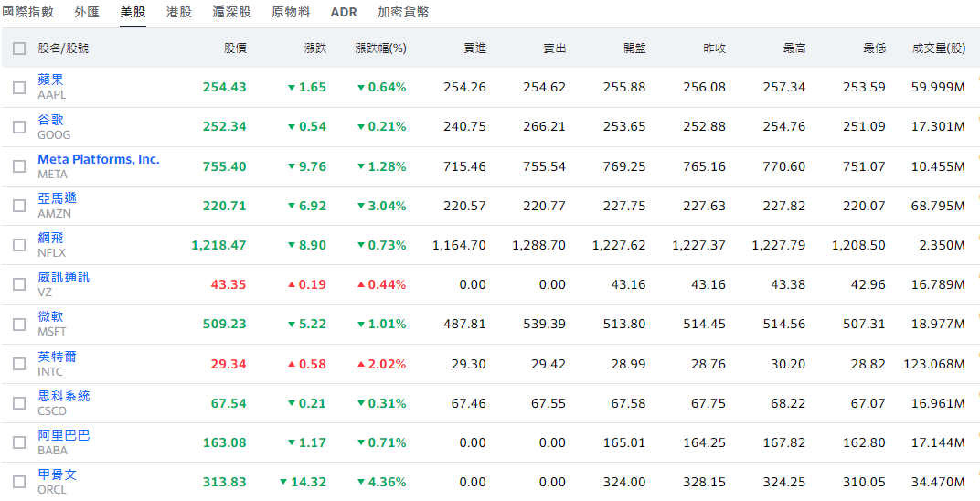Sort by the 賣出 column header
Image resolution: width=980 pixels, height=501 pixels.
click(x=554, y=48)
